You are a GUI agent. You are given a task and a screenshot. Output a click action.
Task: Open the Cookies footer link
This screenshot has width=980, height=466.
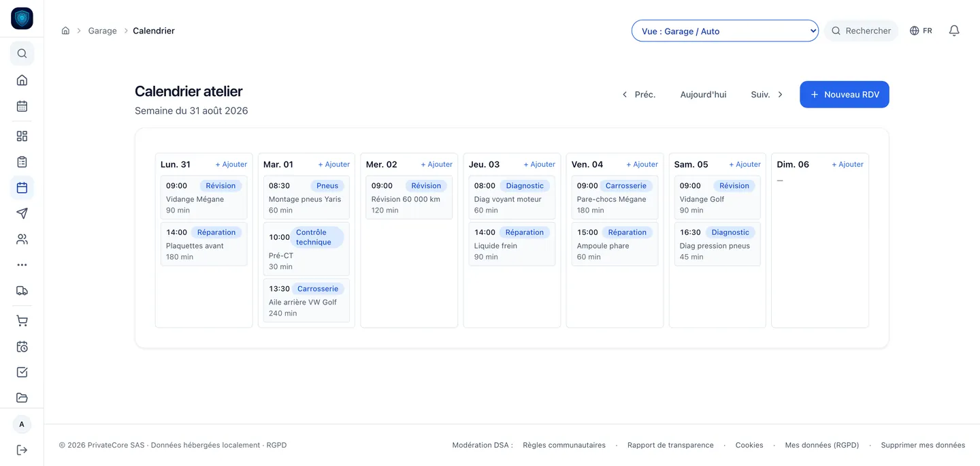pos(749,445)
